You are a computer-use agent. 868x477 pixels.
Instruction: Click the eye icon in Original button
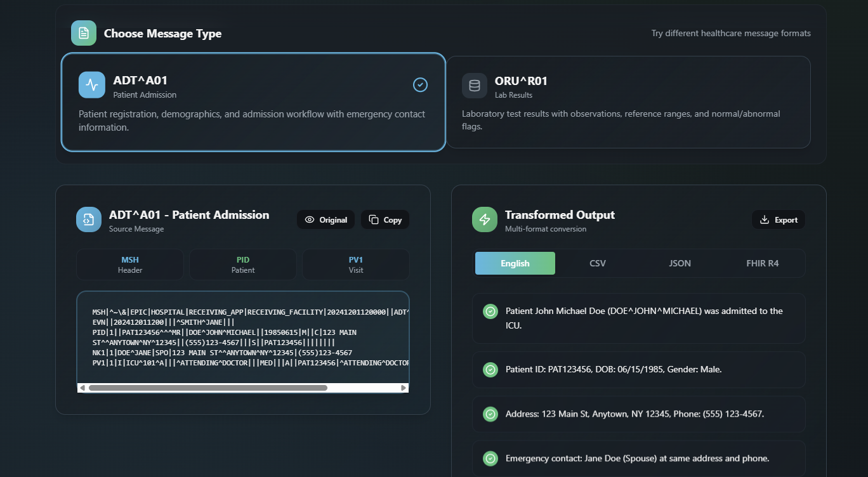coord(310,219)
